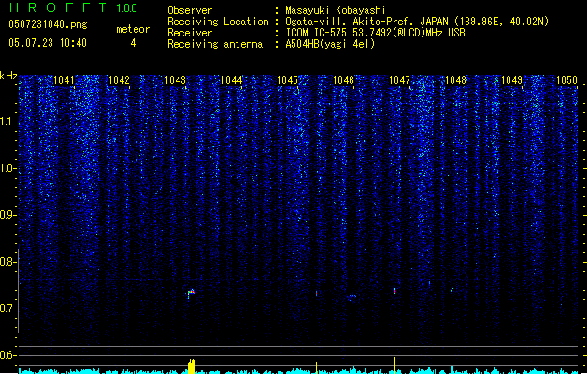Select the Ogata-vill. Akita-Pref. JAPAN location text
This screenshot has height=374, width=588.
417,22
